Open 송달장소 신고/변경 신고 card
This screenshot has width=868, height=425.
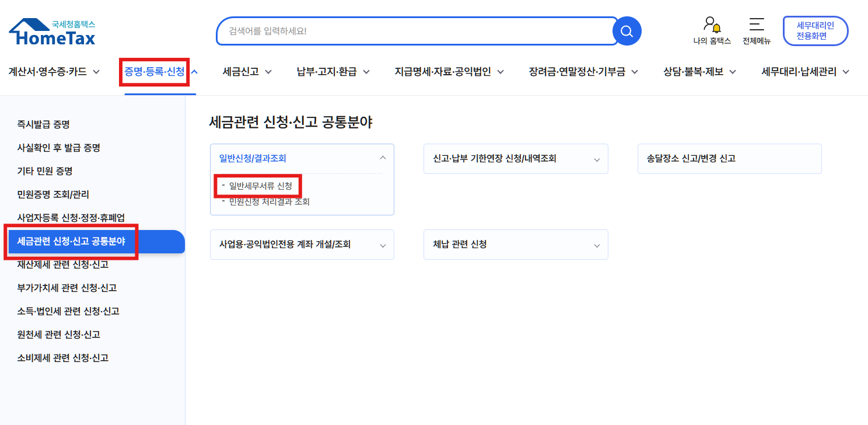(x=730, y=159)
